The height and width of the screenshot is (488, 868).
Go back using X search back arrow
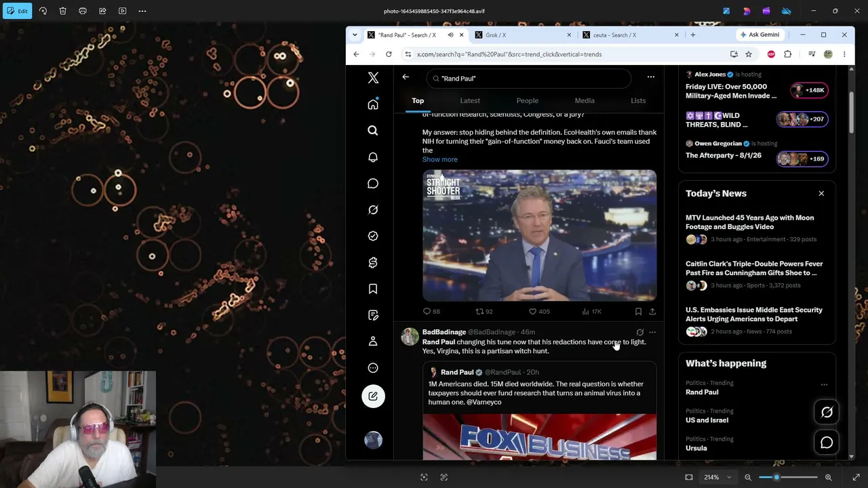(406, 77)
